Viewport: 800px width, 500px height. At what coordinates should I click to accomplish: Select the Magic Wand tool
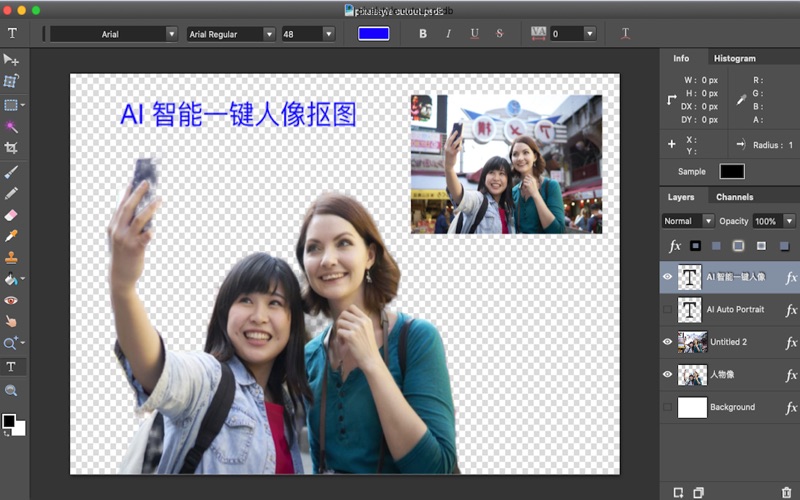pos(12,127)
